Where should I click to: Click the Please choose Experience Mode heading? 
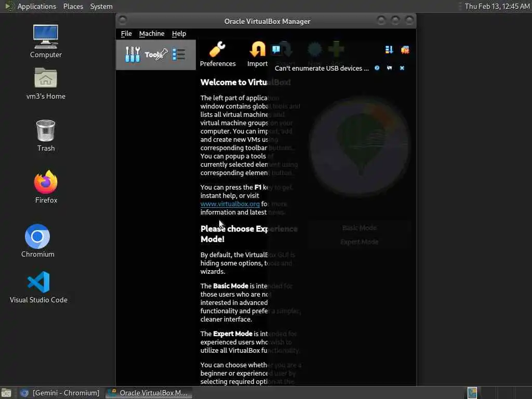pos(249,234)
